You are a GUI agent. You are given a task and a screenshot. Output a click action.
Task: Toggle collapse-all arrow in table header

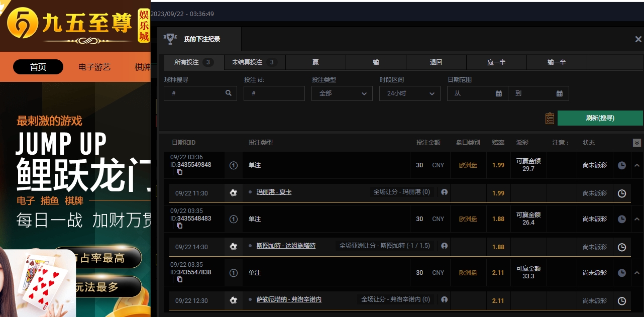click(637, 143)
